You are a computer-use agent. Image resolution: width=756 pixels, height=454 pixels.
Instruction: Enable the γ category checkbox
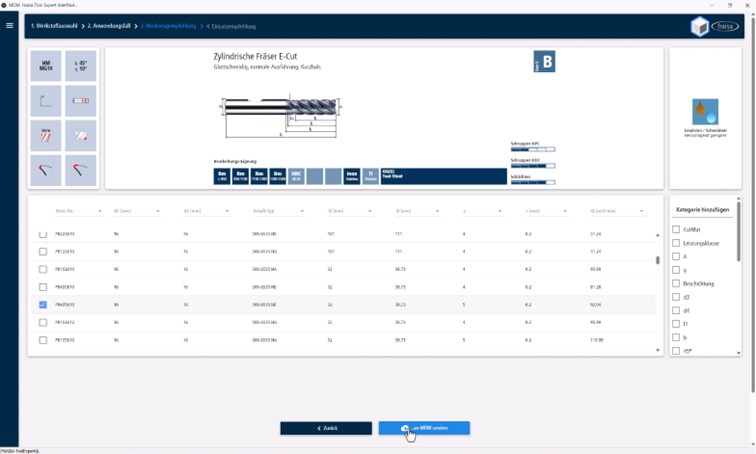[x=676, y=270]
